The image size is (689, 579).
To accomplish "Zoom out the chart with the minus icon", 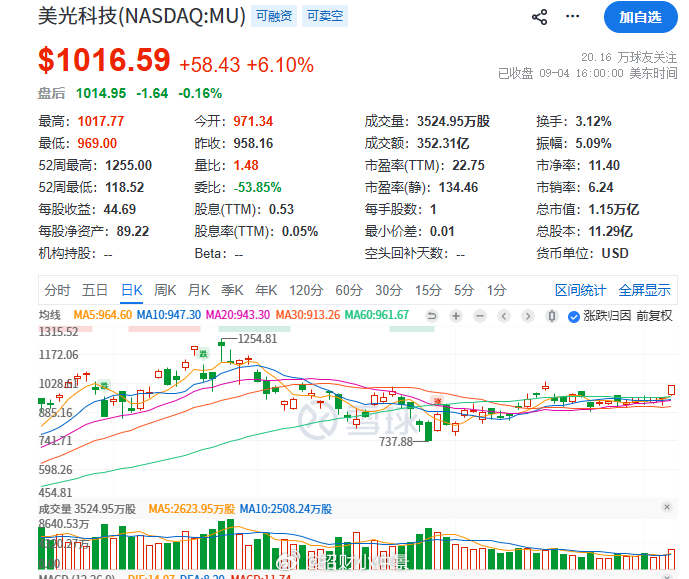I will (x=480, y=315).
